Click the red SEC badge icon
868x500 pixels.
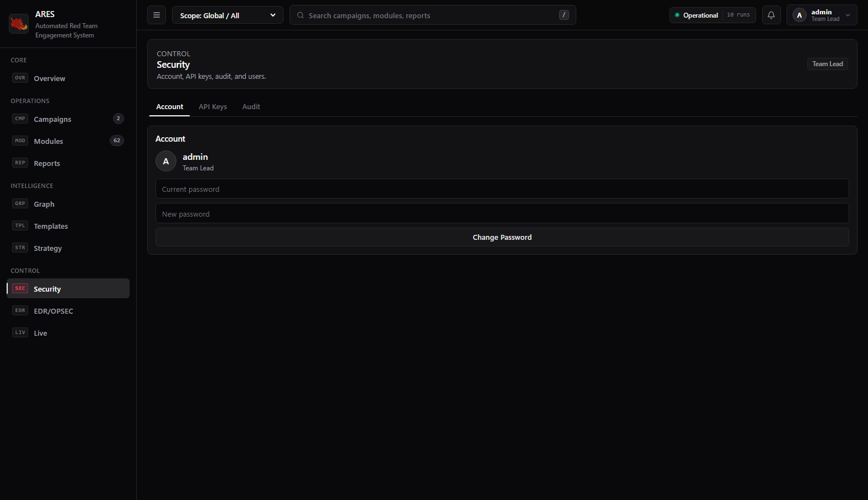pos(20,288)
